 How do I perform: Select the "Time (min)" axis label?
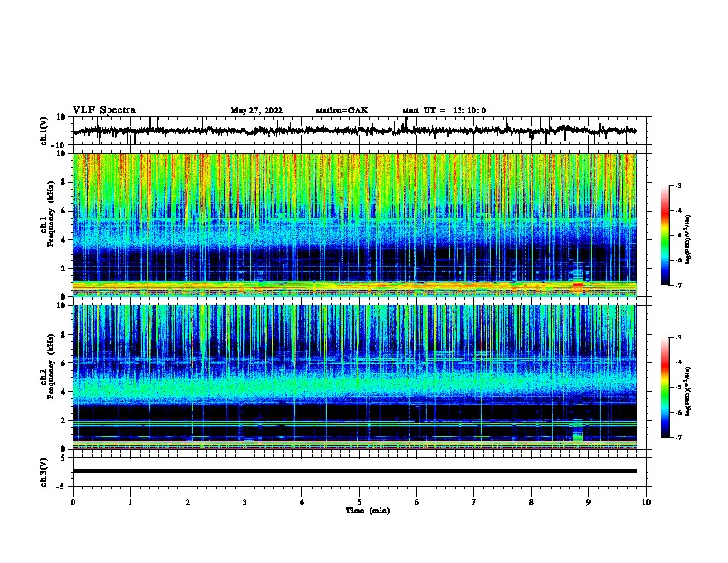click(x=368, y=511)
